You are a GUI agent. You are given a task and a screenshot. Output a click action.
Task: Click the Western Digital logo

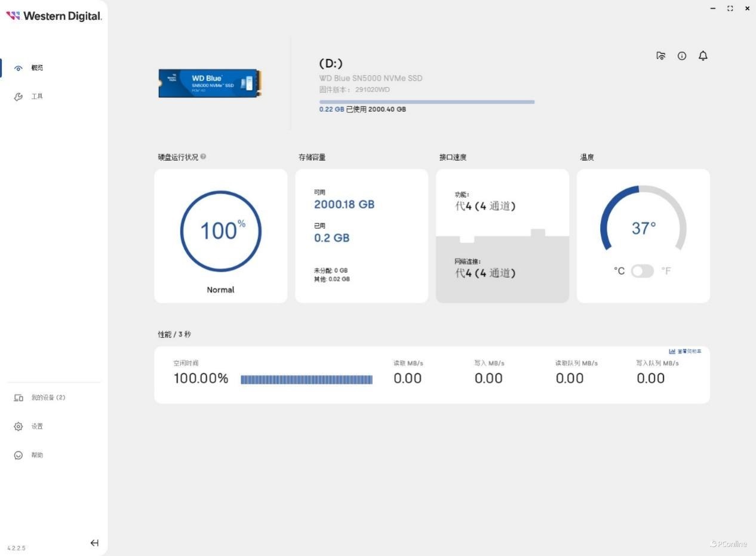coord(54,16)
